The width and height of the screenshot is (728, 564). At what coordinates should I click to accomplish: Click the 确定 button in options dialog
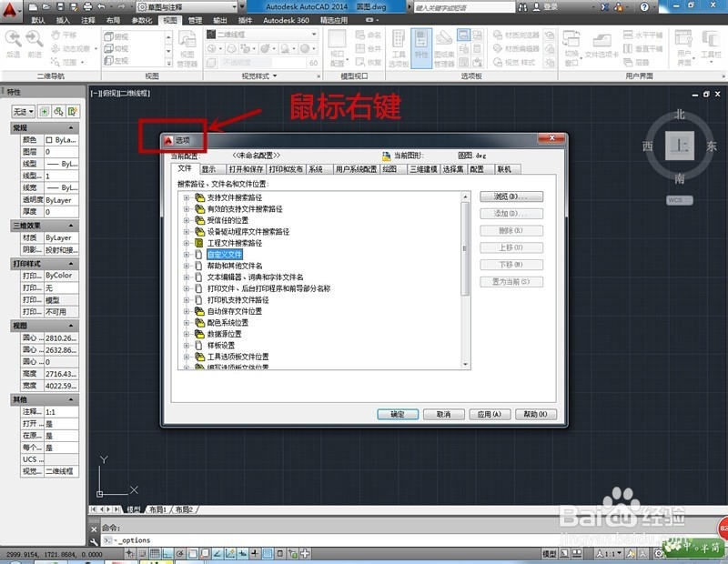(x=398, y=414)
